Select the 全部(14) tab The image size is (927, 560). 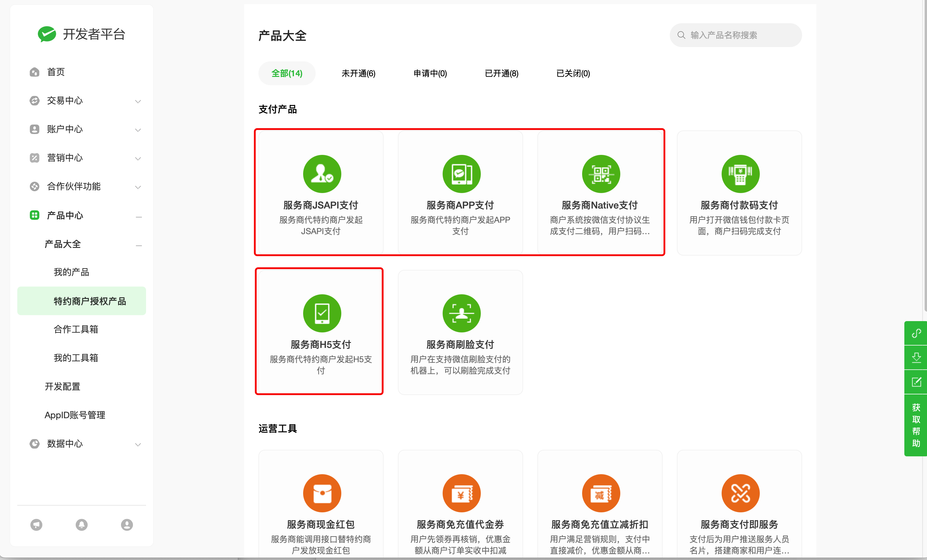click(x=287, y=73)
